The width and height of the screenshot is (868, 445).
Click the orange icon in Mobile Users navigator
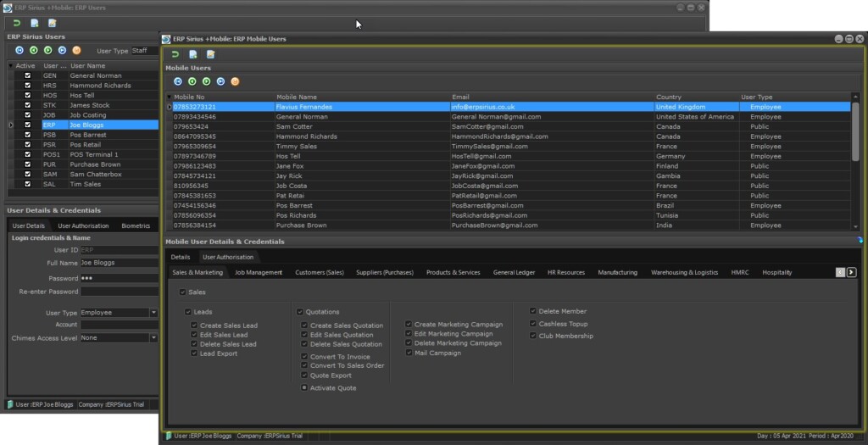tap(236, 81)
